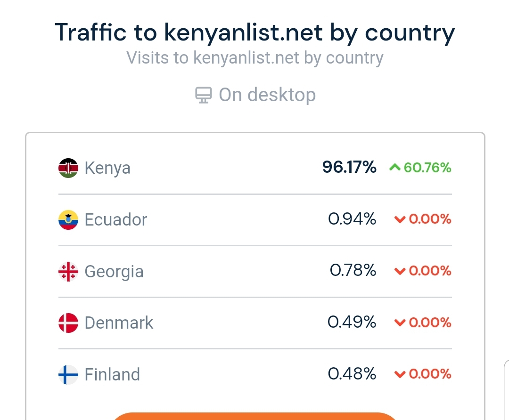Select the Kenya country name
This screenshot has height=420, width=509.
pyautogui.click(x=107, y=168)
